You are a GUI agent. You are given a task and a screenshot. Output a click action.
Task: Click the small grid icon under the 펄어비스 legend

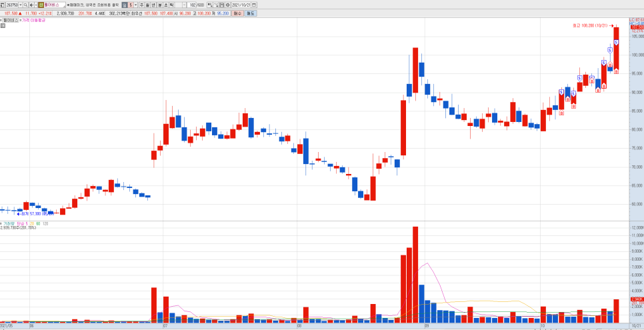click(3, 25)
